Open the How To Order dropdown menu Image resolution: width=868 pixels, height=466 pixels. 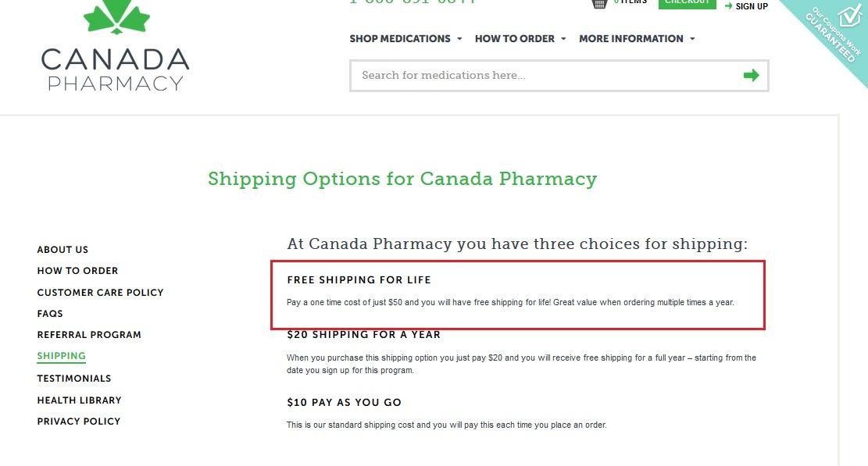pos(520,39)
